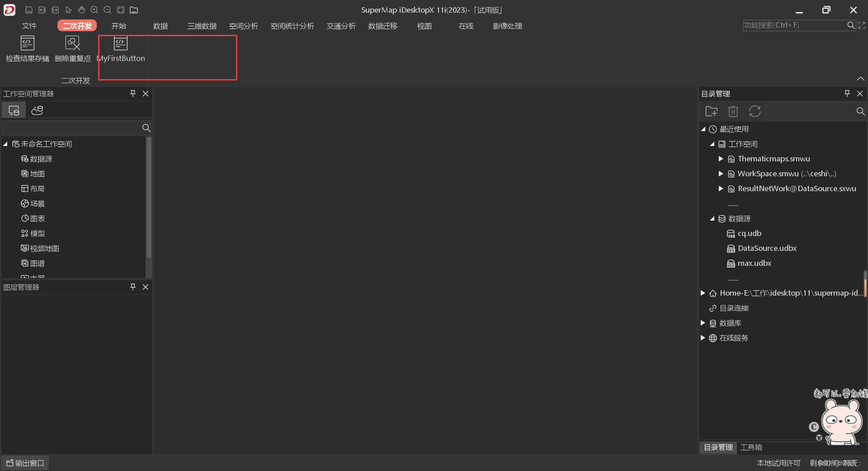The width and height of the screenshot is (868, 471).
Task: Close the 工作空间管理器 panel
Action: coord(146,94)
